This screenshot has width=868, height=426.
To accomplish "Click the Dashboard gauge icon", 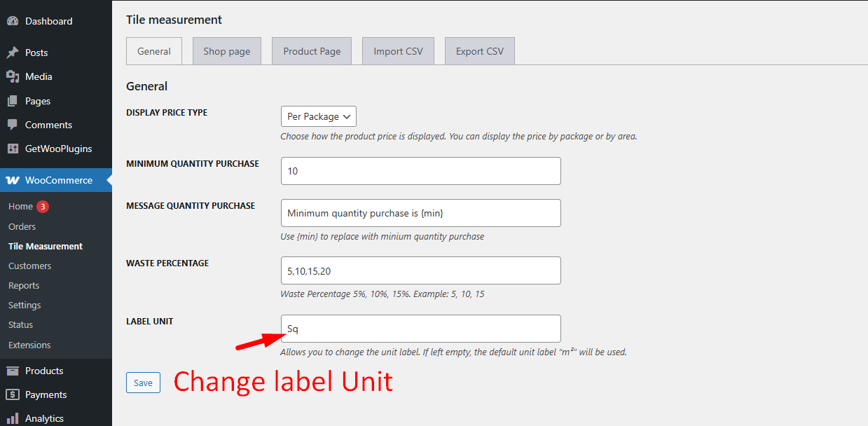I will (x=13, y=21).
